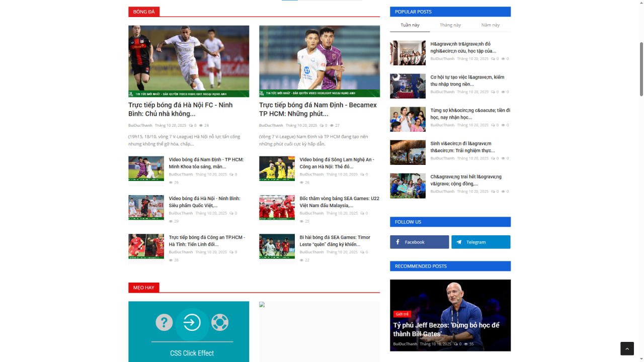Click the Telegram paper plane icon
This screenshot has width=644, height=362.
459,242
